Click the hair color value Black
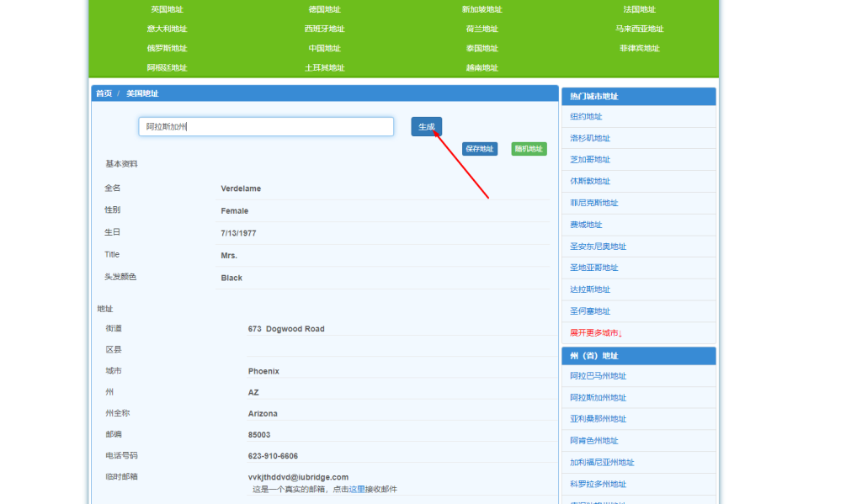 coord(231,279)
